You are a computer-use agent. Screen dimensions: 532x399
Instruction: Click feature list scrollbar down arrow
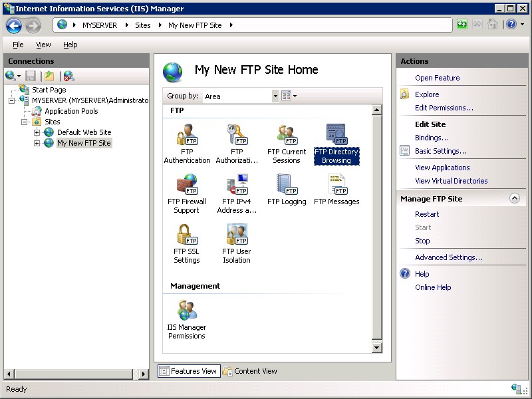point(376,347)
